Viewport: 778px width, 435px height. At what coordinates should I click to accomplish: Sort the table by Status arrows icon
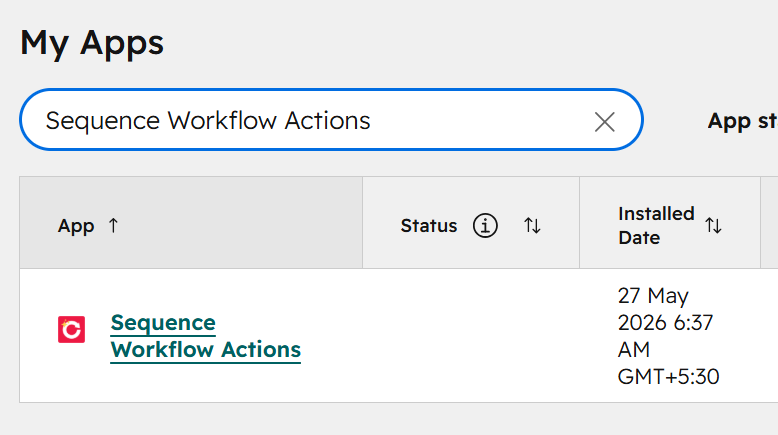tap(532, 226)
